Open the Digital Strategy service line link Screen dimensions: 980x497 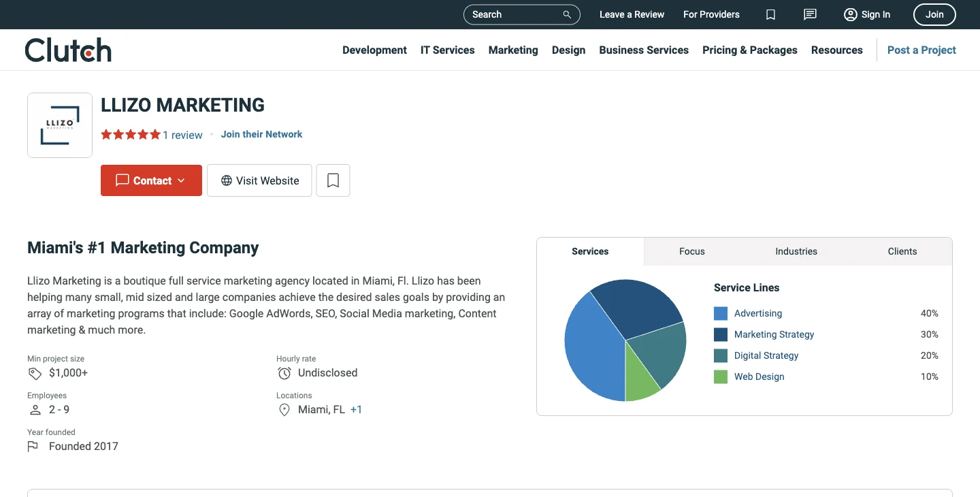click(x=766, y=355)
